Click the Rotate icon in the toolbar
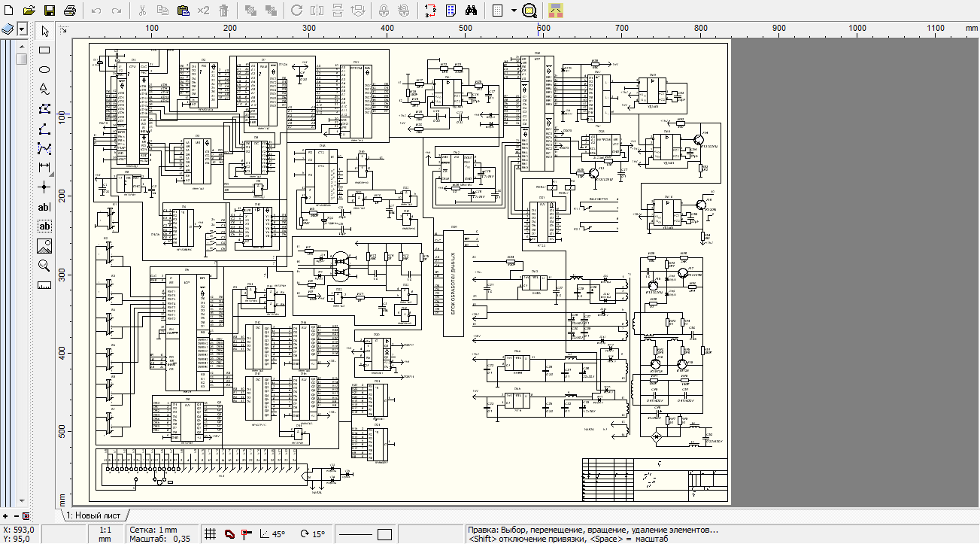980x544 pixels. pos(297,11)
